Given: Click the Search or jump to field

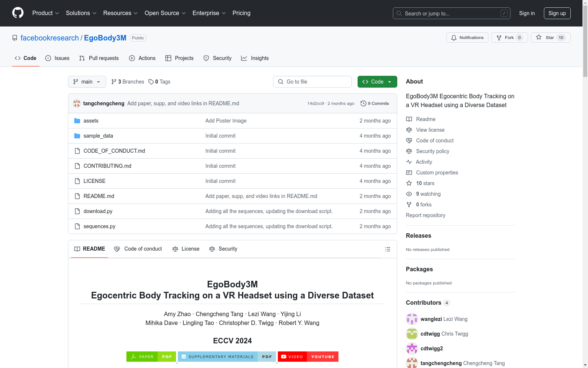Looking at the screenshot, I should (452, 13).
